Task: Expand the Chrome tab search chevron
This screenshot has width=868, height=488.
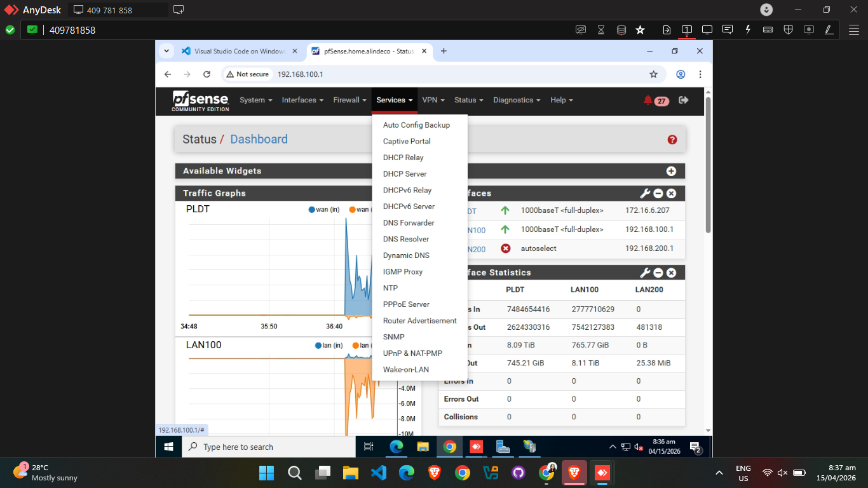Action: 166,51
